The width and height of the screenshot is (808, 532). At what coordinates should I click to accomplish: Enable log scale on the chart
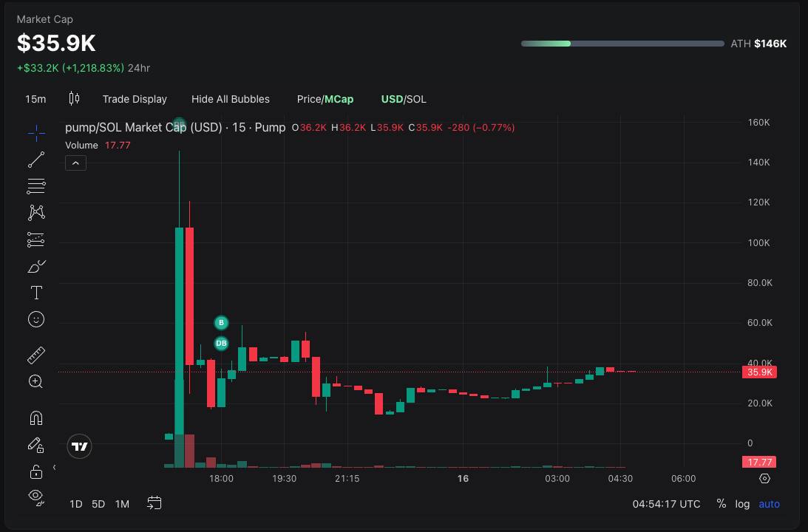[742, 503]
